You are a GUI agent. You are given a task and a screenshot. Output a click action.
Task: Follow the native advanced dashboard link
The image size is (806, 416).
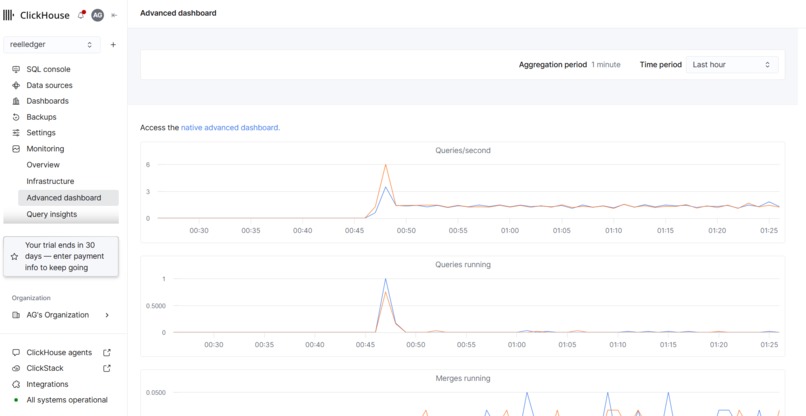coord(230,128)
